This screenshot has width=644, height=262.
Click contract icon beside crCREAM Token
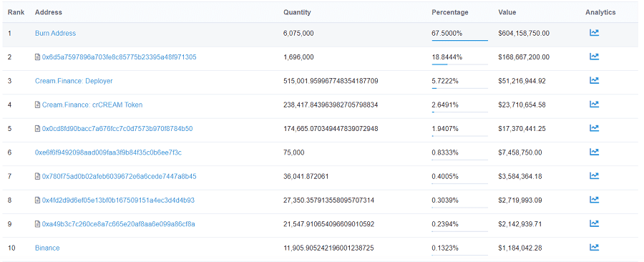(x=37, y=105)
